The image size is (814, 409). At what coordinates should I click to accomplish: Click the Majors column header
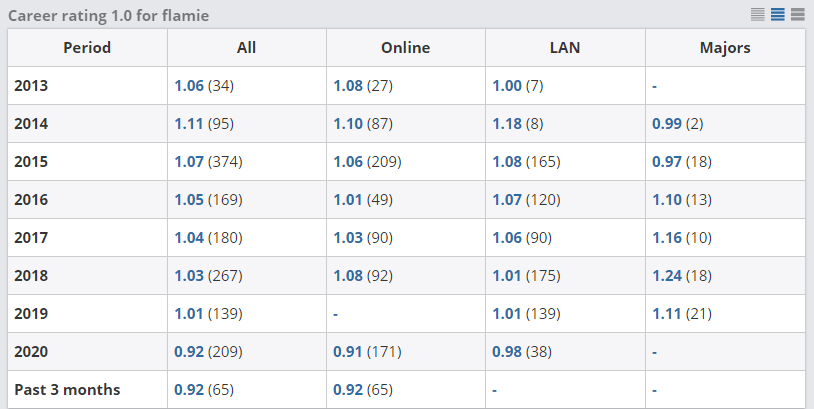point(725,48)
